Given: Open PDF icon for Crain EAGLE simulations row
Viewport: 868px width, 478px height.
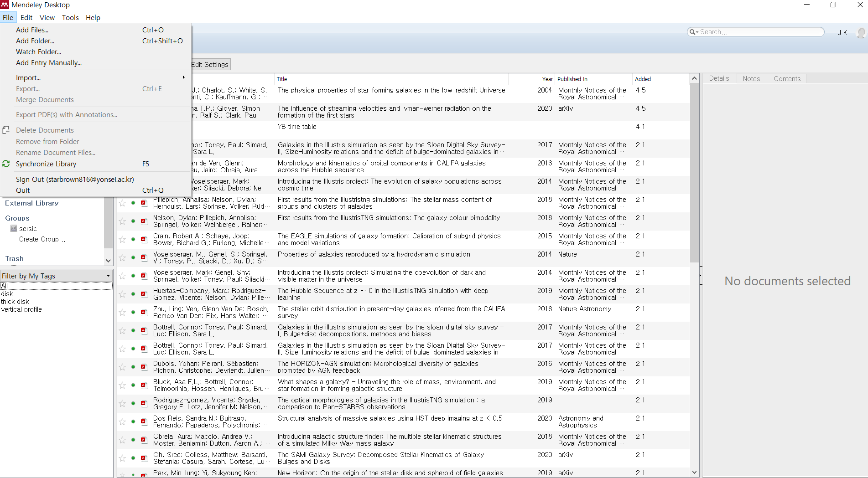Looking at the screenshot, I should (x=144, y=239).
